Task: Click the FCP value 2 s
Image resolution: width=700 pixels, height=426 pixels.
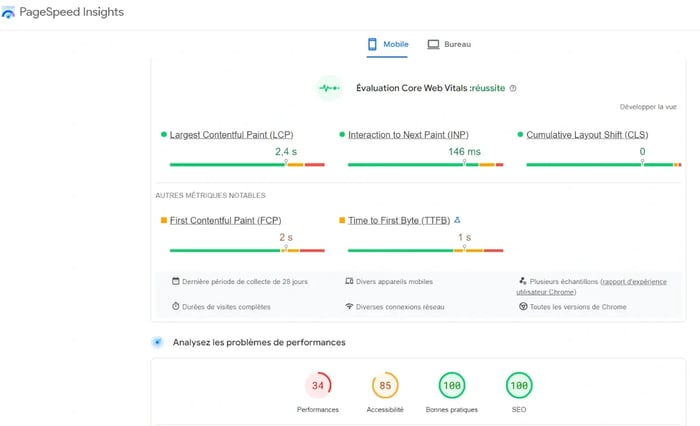Action: click(x=286, y=237)
